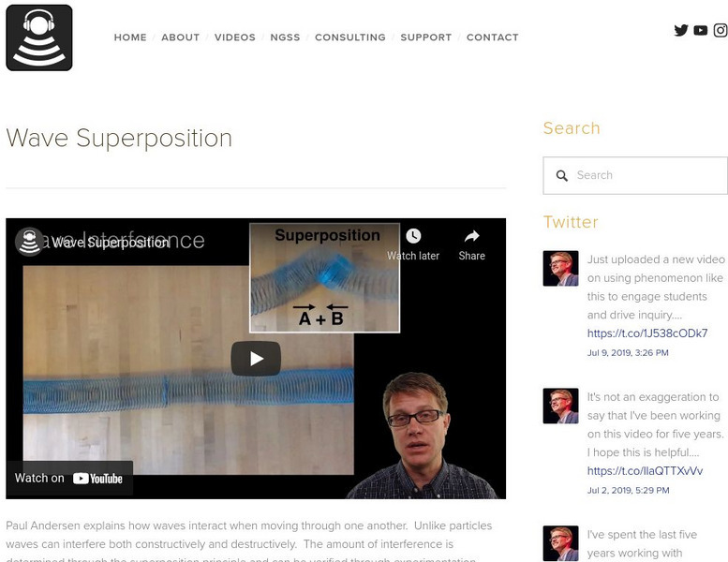Screen dimensions: 728x562
Task: Click the Share arrow icon
Action: pos(471,236)
